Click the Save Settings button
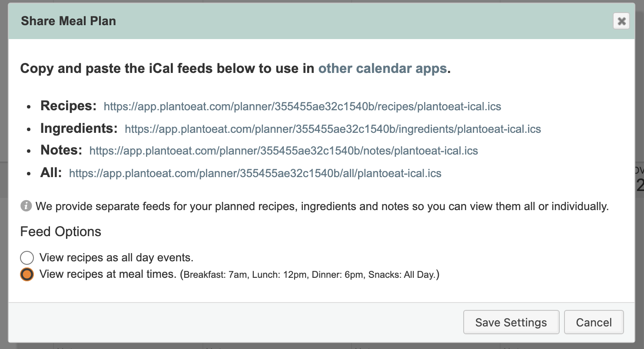Image resolution: width=644 pixels, height=349 pixels. tap(511, 322)
